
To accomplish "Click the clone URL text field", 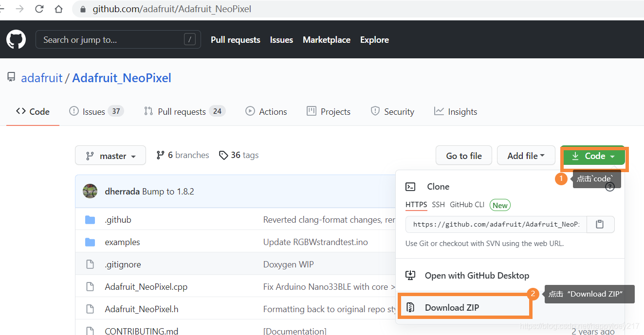I will 497,224.
